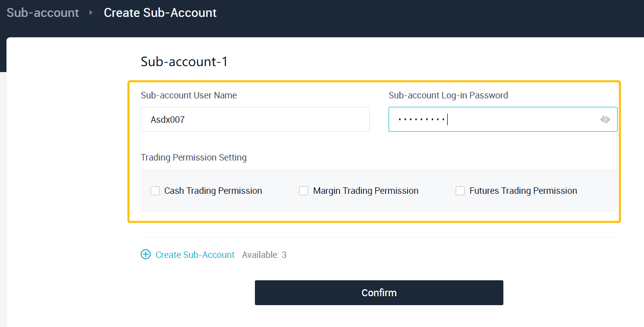
Task: Click the plus circle icon to add a sub-account
Action: coord(146,254)
